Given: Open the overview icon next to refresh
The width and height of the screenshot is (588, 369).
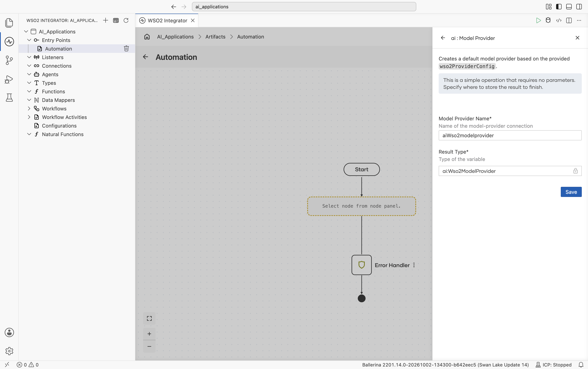Looking at the screenshot, I should [x=116, y=20].
